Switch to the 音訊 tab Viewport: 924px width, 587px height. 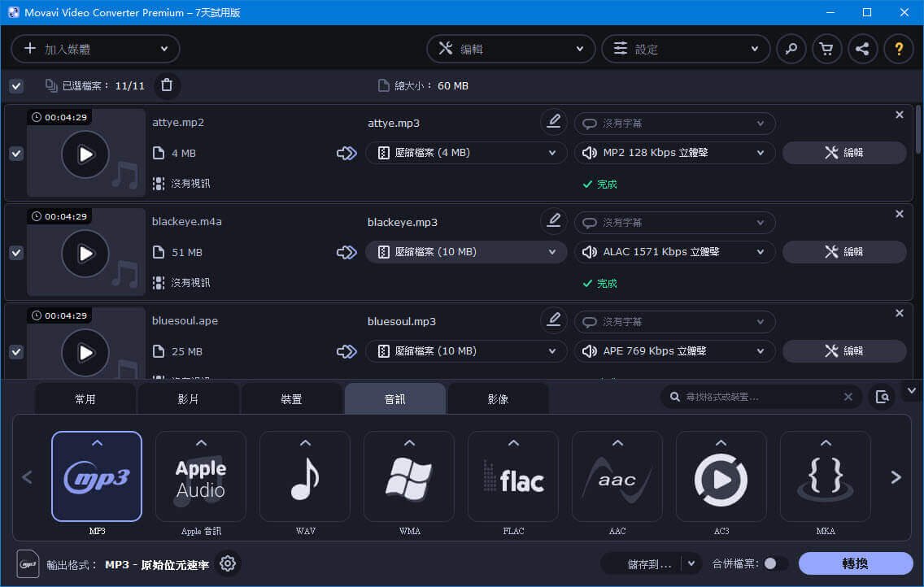pyautogui.click(x=394, y=399)
